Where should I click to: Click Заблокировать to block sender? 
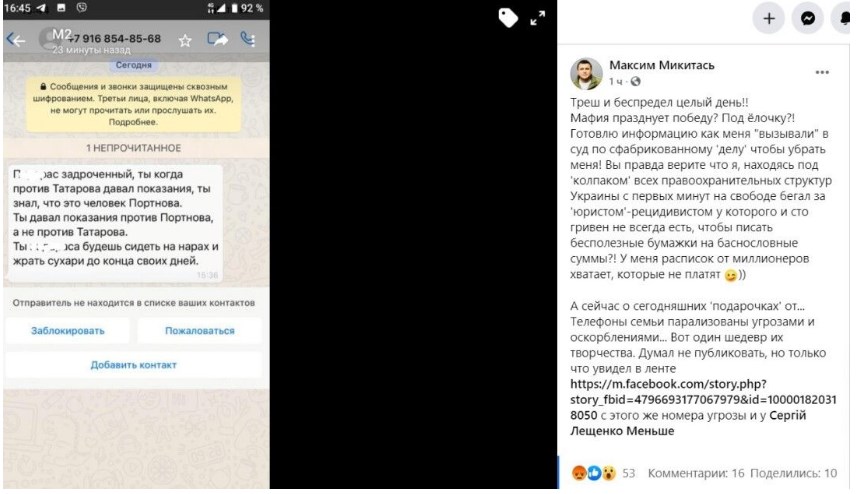point(67,331)
